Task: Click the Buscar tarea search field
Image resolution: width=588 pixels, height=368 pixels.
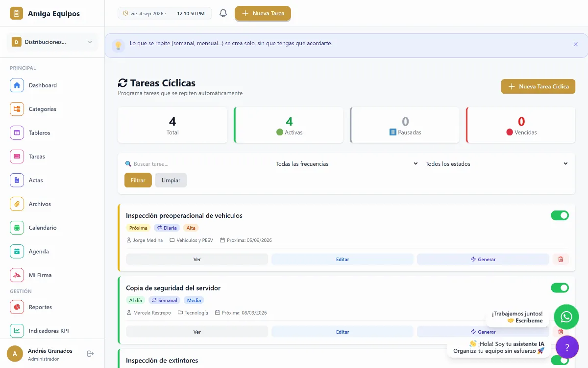Action: pos(197,164)
